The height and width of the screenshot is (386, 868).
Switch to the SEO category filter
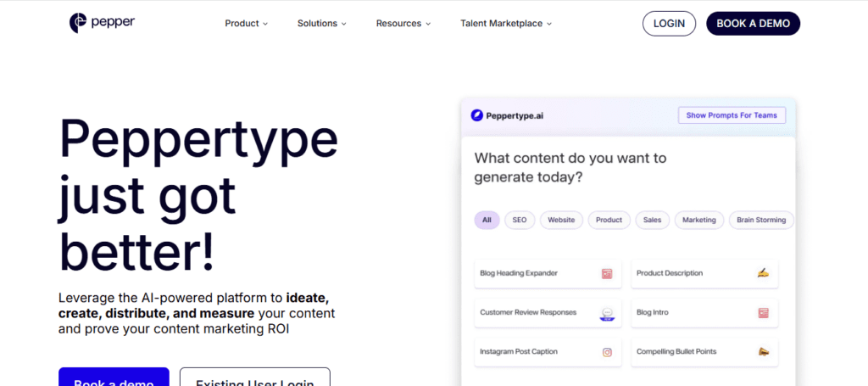pos(520,221)
